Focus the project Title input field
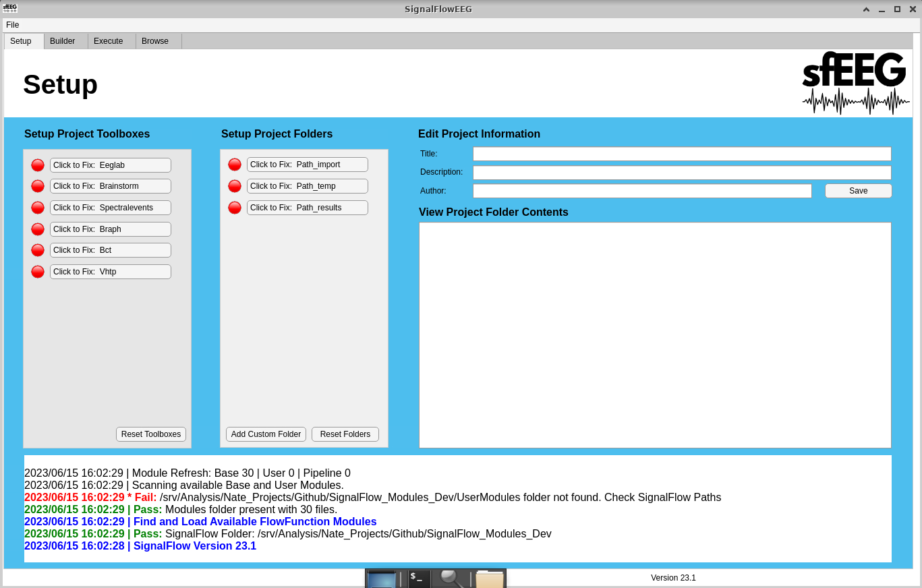The width and height of the screenshot is (922, 588). click(682, 154)
